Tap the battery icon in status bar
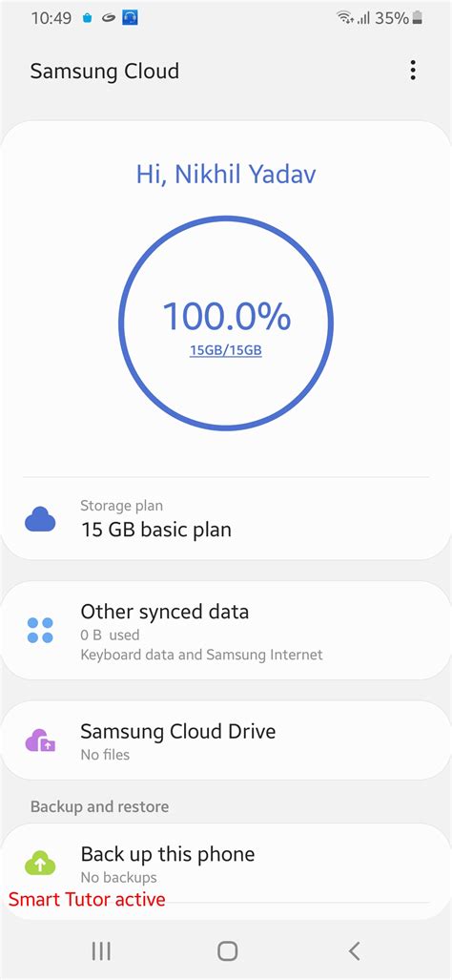Screen dimensions: 452x980 point(417,18)
